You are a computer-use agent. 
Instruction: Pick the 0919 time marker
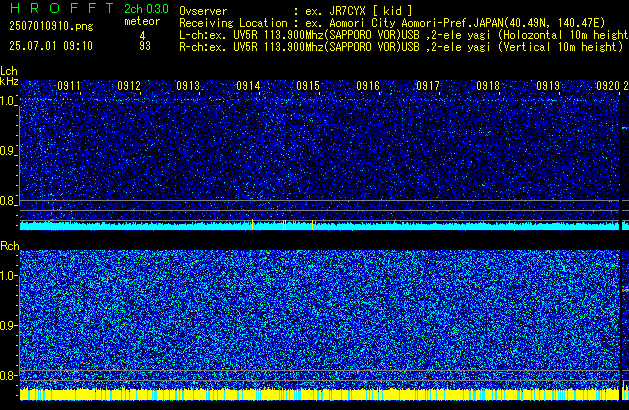(x=548, y=86)
